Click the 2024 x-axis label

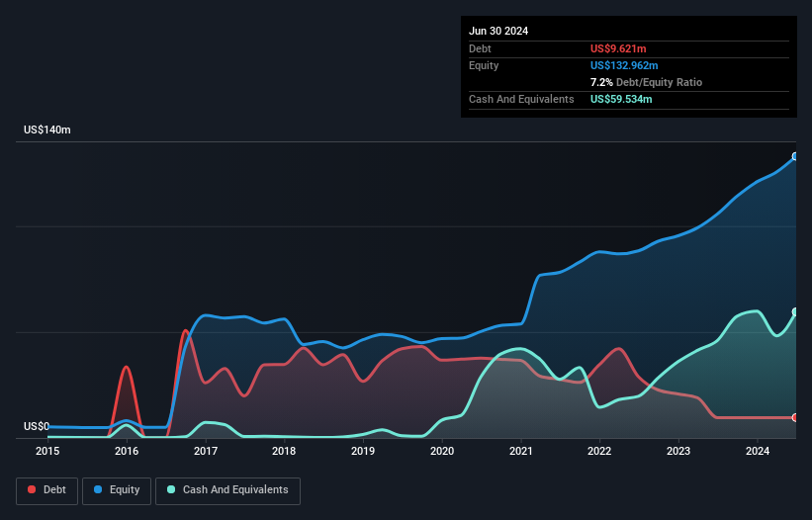pos(758,451)
